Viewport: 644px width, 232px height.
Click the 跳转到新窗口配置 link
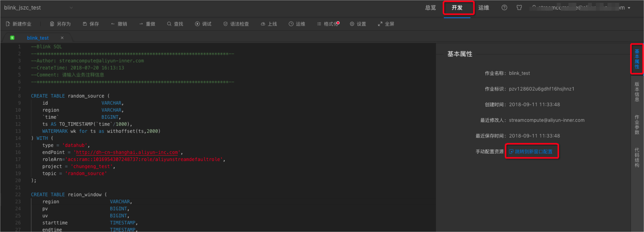click(533, 152)
